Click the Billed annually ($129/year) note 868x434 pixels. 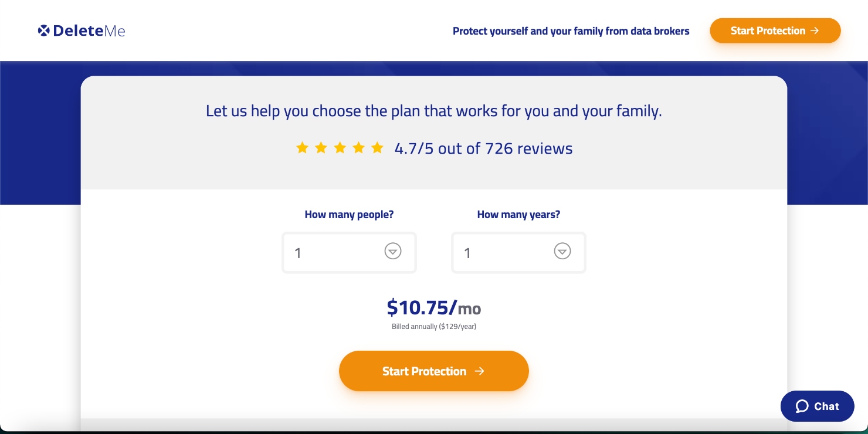click(x=433, y=327)
